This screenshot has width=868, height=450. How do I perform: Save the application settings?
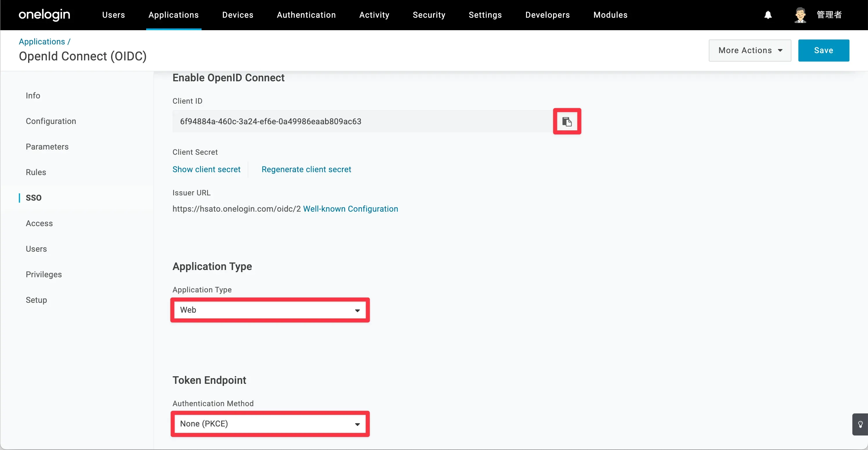[x=823, y=50]
